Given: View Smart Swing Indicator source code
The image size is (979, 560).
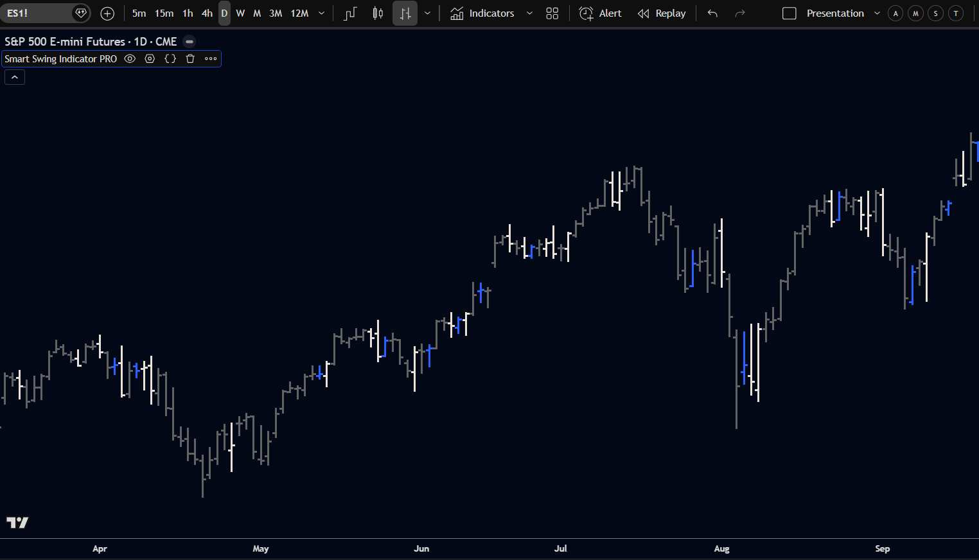Looking at the screenshot, I should click(x=170, y=58).
